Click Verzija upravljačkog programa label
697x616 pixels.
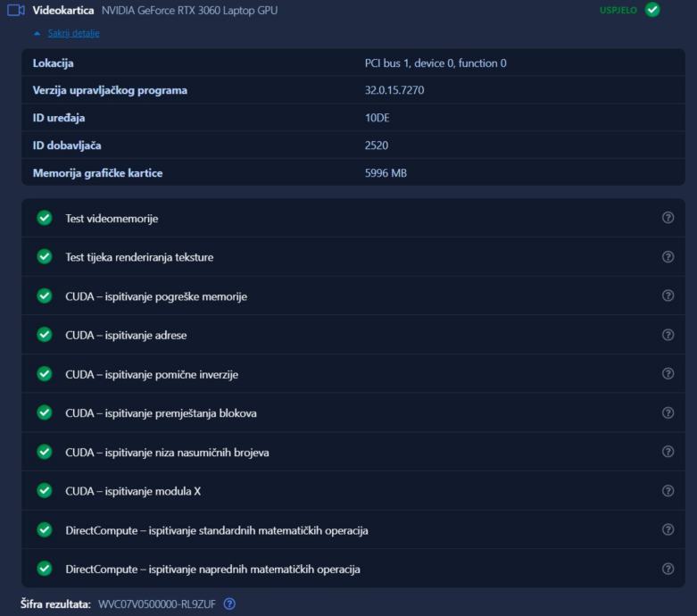click(x=110, y=90)
